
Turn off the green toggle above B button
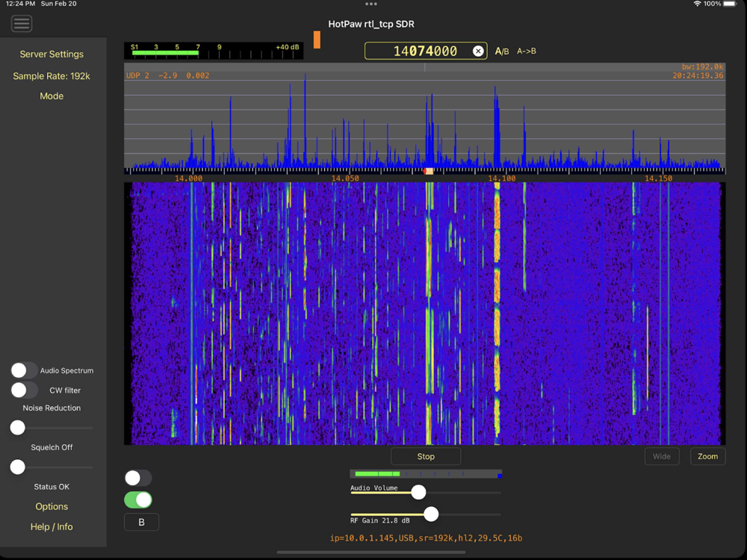tap(138, 500)
